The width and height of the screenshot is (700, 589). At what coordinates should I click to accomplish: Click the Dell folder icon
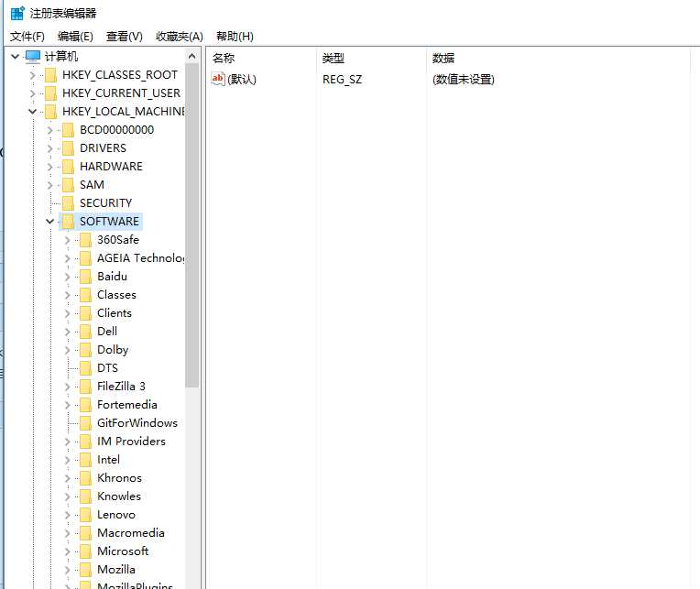(x=86, y=331)
